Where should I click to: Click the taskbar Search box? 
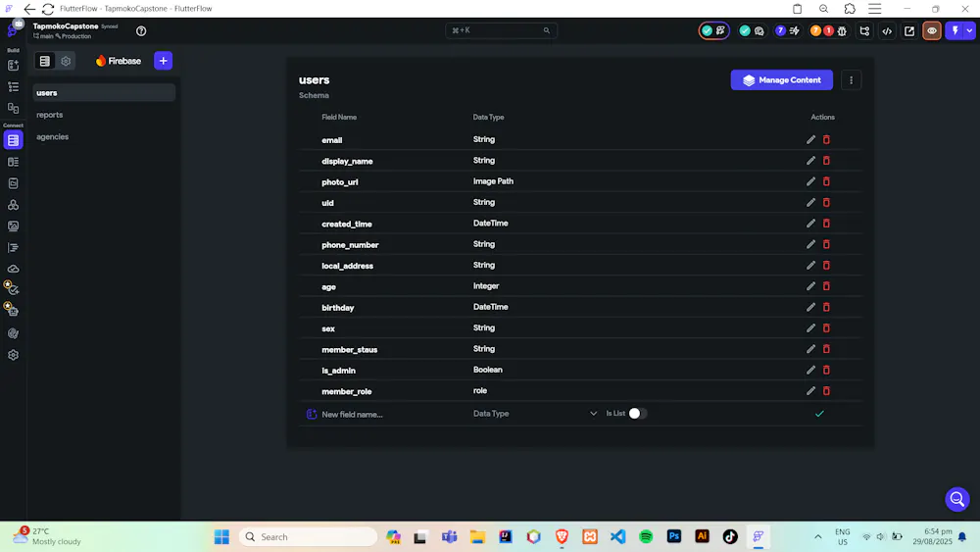click(309, 536)
